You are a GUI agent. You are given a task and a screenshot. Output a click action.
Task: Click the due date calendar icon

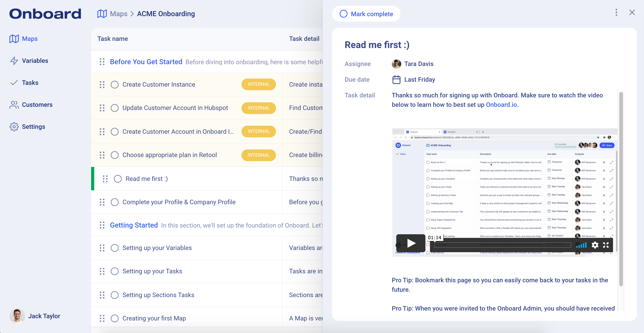(x=396, y=79)
